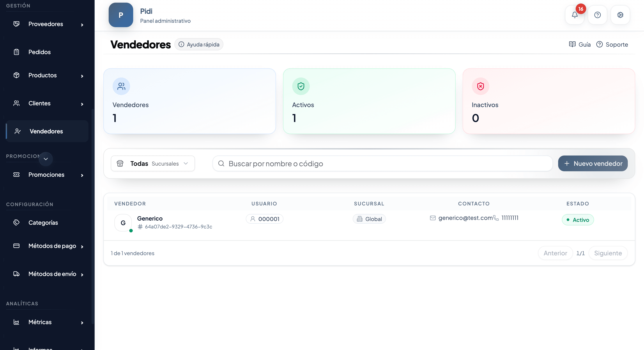Click the Nuevo vendedor button
The height and width of the screenshot is (350, 644).
click(593, 163)
